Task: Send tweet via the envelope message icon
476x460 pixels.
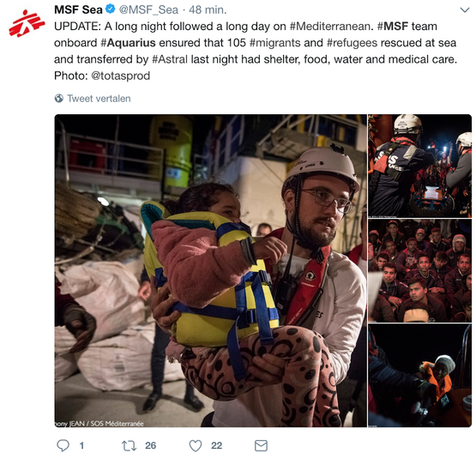Action: click(261, 445)
